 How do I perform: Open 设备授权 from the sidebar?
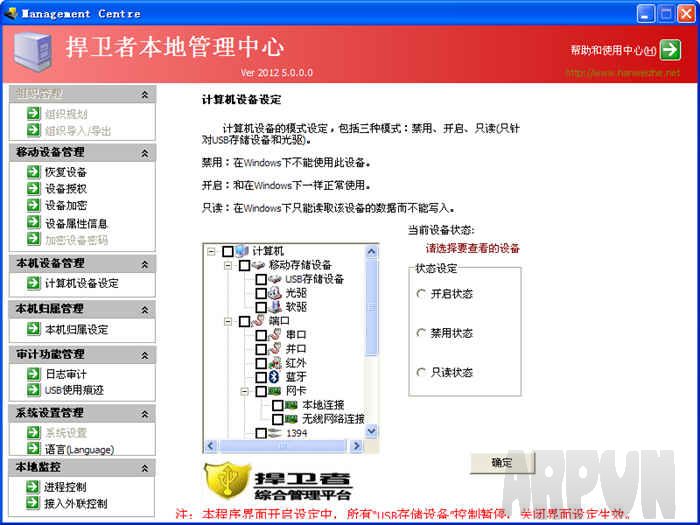(x=66, y=188)
